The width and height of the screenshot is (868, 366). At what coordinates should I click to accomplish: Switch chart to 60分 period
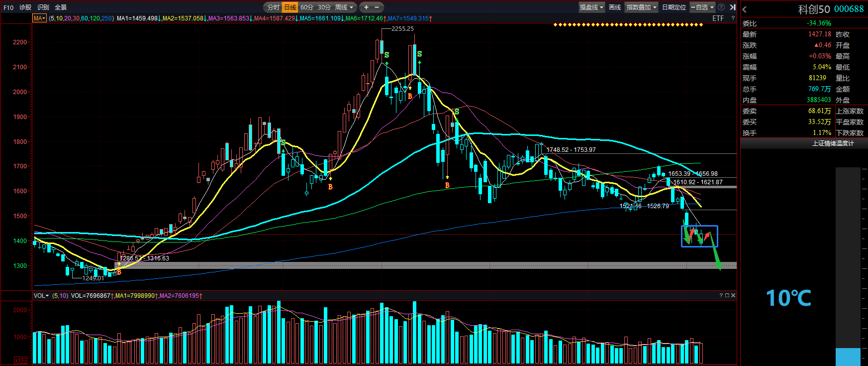[307, 7]
